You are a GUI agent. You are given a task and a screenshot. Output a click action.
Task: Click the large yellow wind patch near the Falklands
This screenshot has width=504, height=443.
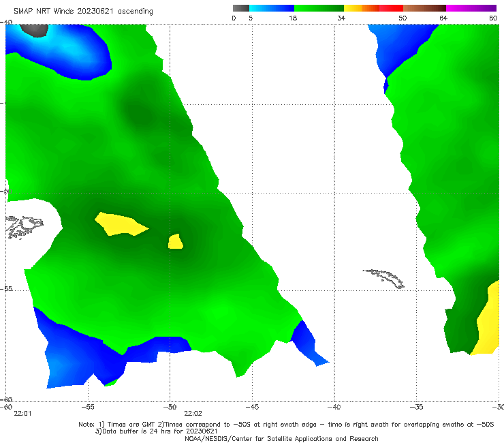point(121,224)
